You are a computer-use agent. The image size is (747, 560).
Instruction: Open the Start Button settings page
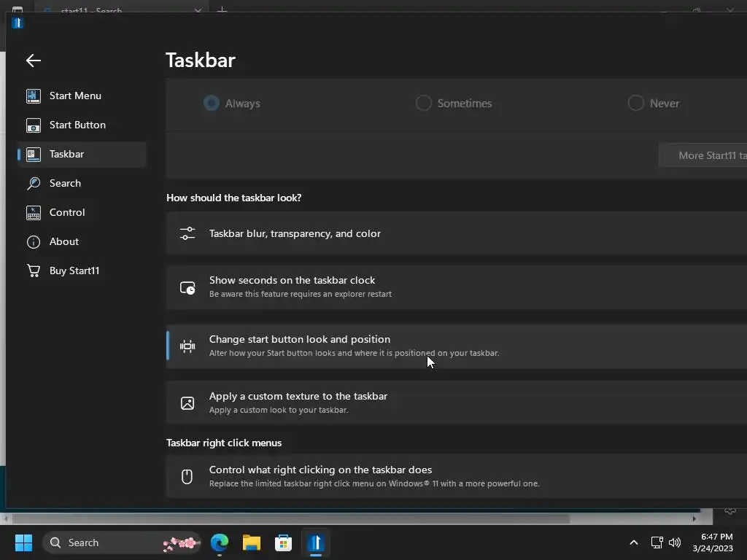pyautogui.click(x=82, y=125)
